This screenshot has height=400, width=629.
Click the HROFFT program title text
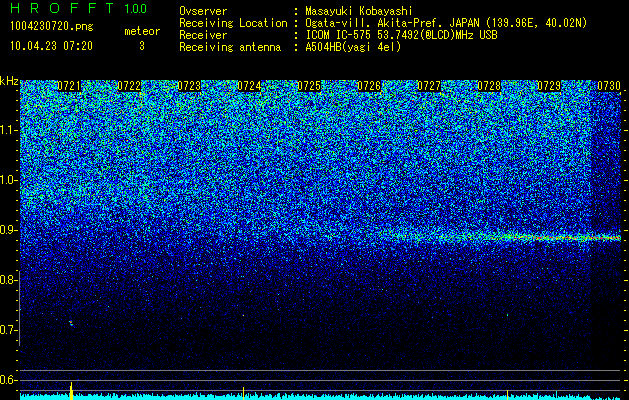[63, 8]
